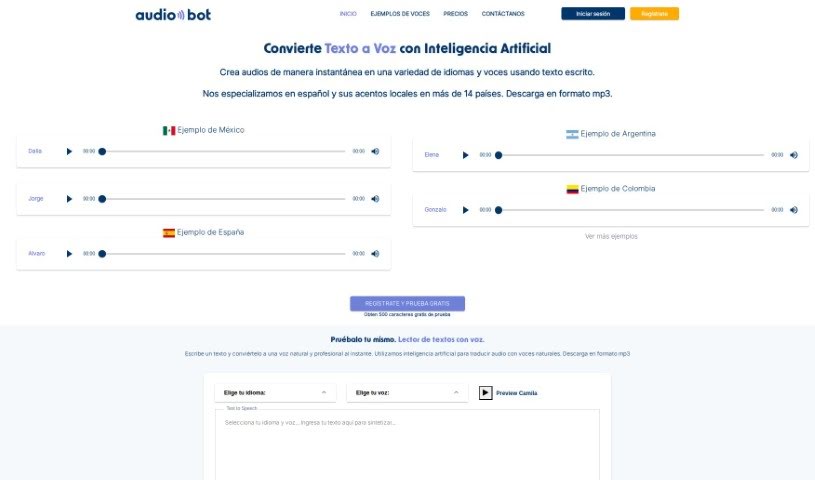The width and height of the screenshot is (815, 480).
Task: Play the Dalia voice sample
Action: pos(69,151)
